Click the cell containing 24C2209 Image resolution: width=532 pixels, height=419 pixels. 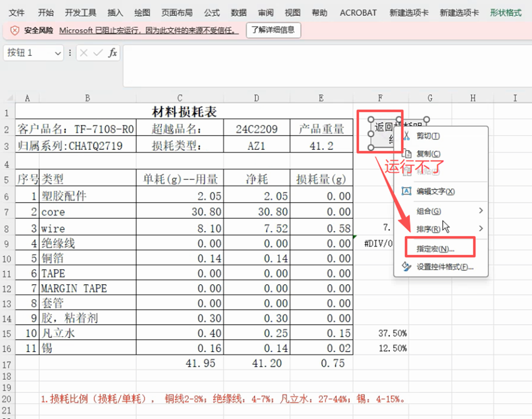pyautogui.click(x=256, y=129)
